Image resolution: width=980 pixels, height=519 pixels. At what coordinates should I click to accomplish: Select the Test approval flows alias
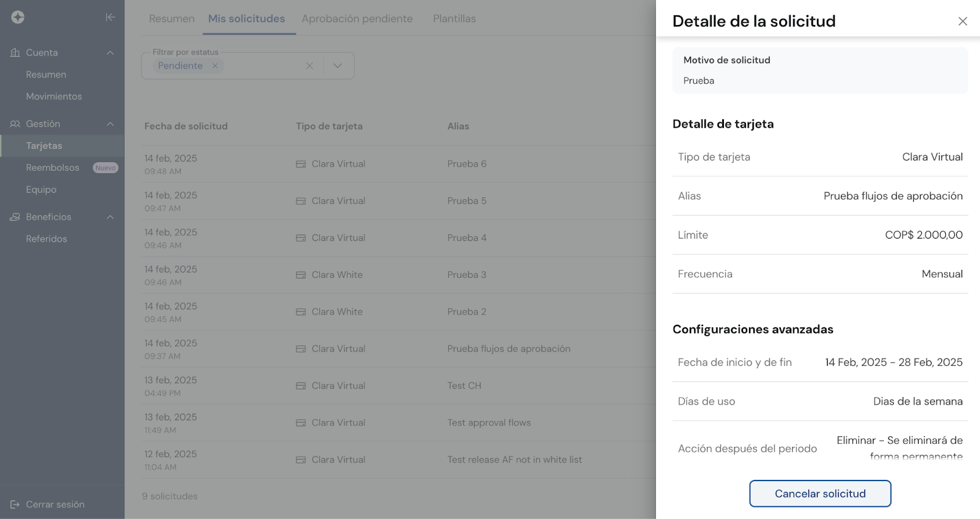tap(489, 423)
